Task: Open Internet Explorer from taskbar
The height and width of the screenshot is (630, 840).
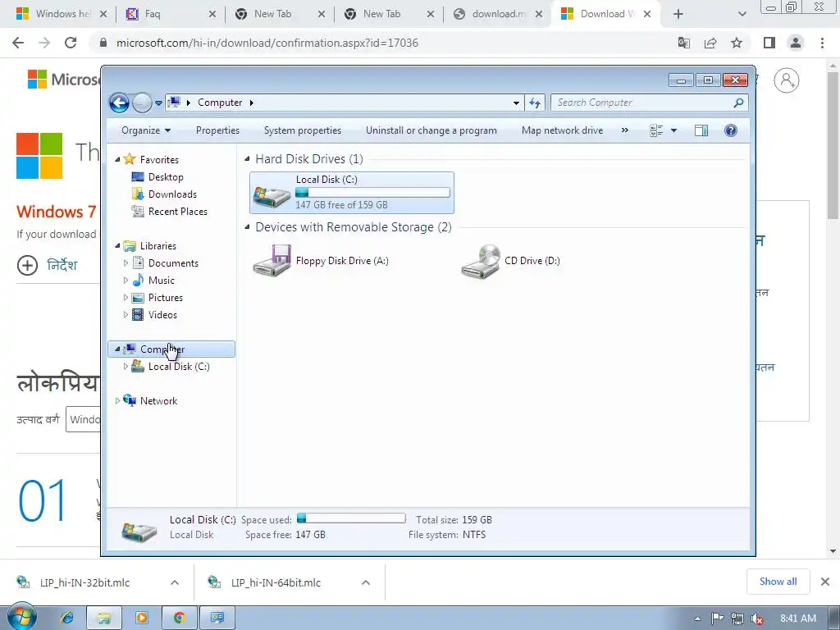Action: click(x=67, y=618)
